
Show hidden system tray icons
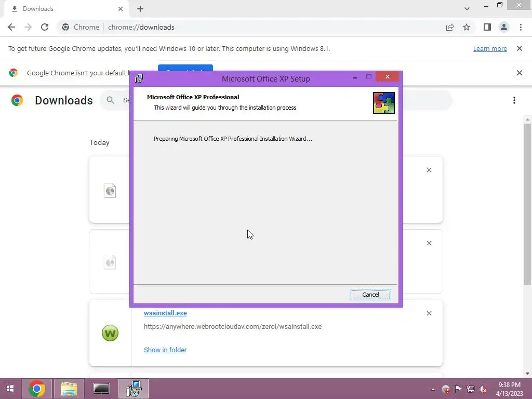pos(433,389)
